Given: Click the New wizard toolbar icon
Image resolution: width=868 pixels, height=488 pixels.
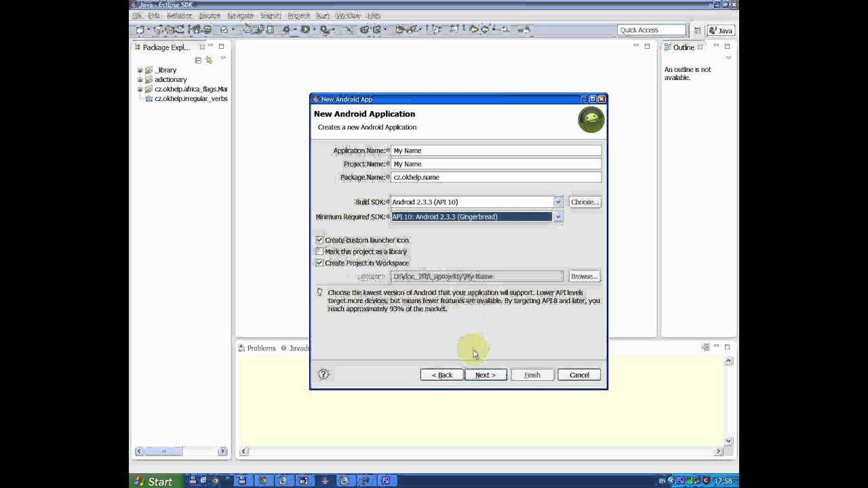Looking at the screenshot, I should click(140, 30).
